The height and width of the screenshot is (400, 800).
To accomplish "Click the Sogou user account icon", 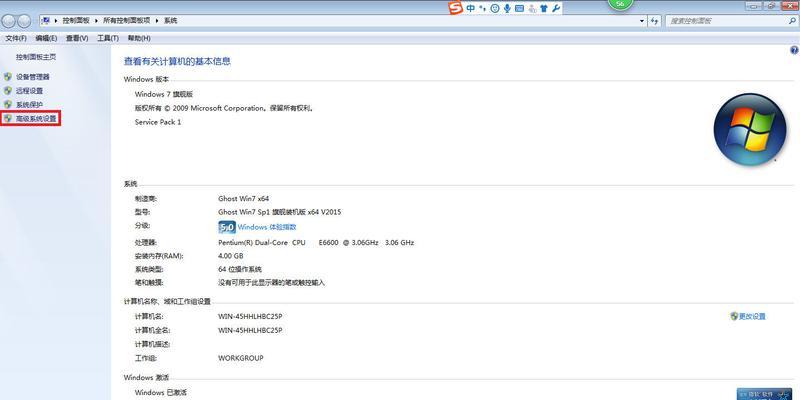I will coord(532,8).
